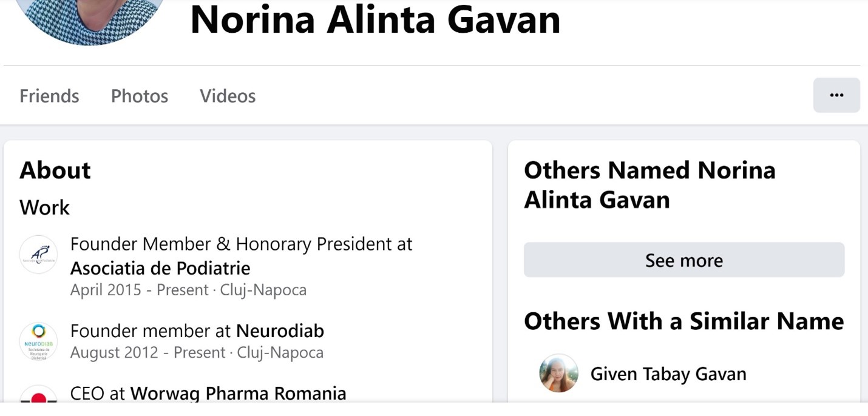Click the See more button
This screenshot has width=868, height=416.
pyautogui.click(x=684, y=260)
